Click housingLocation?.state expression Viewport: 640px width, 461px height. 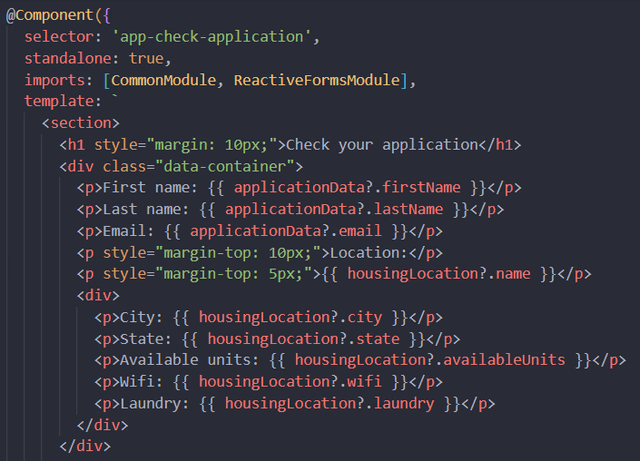[x=303, y=339]
